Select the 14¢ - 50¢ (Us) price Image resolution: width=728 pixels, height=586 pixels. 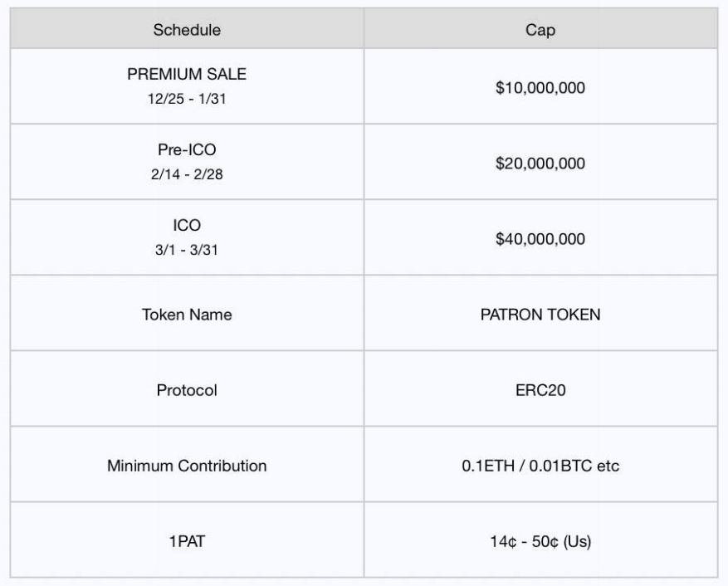(540, 541)
